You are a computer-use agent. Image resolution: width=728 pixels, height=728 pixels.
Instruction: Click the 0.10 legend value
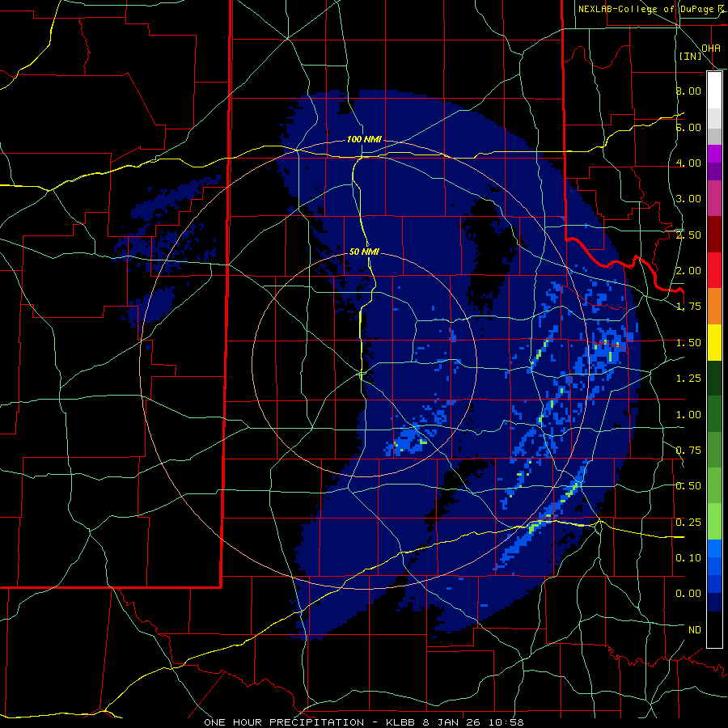pyautogui.click(x=688, y=558)
